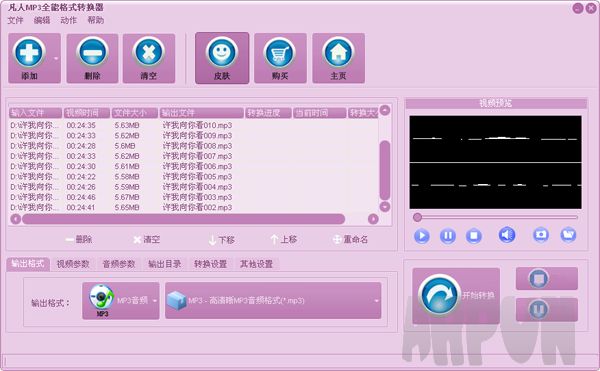Mute the preview with the speaker icon
This screenshot has width=600, height=371.
pyautogui.click(x=507, y=235)
